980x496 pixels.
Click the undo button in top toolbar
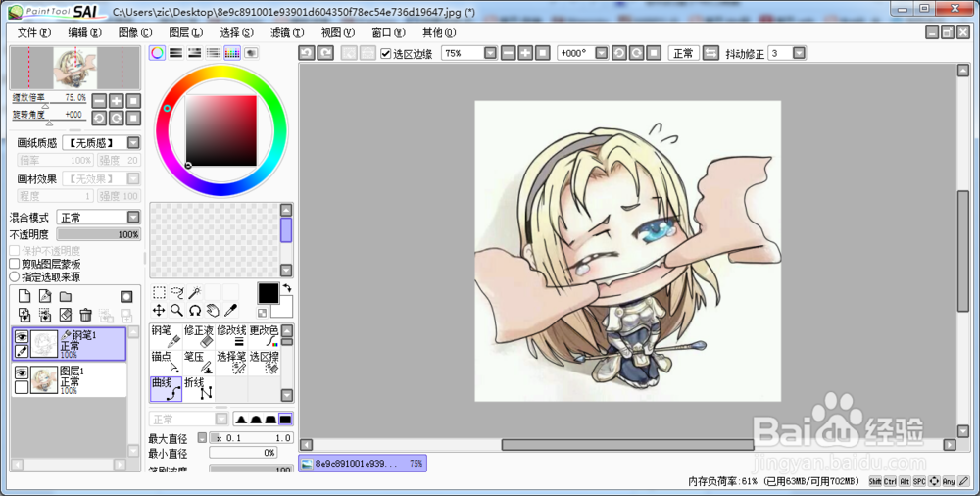(x=306, y=53)
